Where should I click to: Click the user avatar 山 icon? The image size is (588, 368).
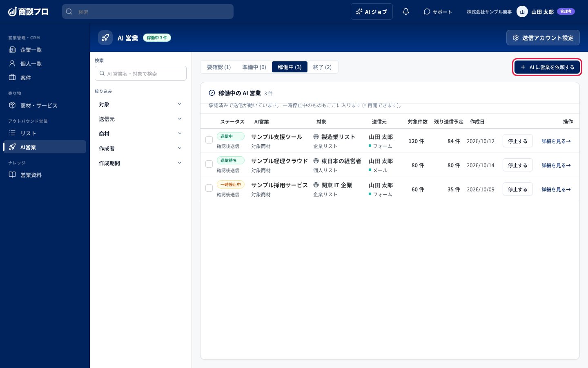[x=522, y=11]
